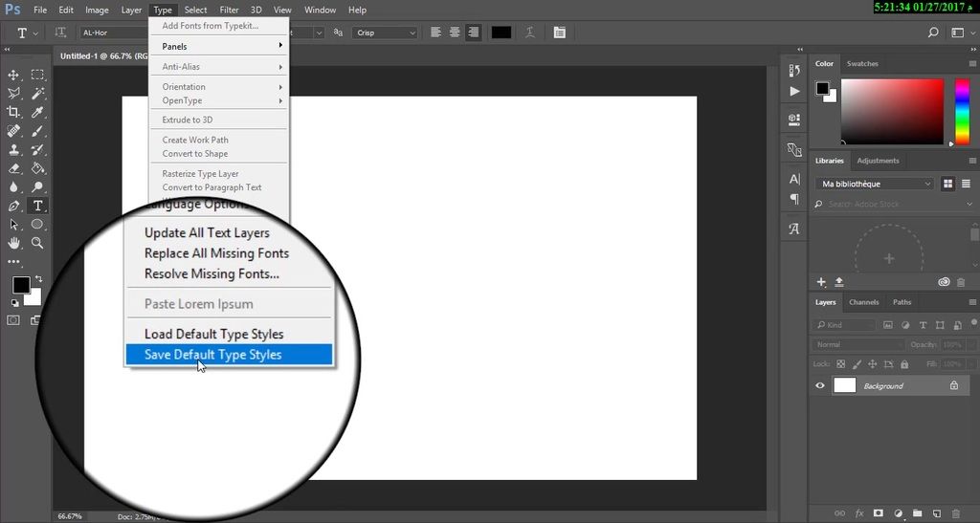Screen dimensions: 980x523
Task: Open the Glyphs panel icon
Action: coord(794,229)
